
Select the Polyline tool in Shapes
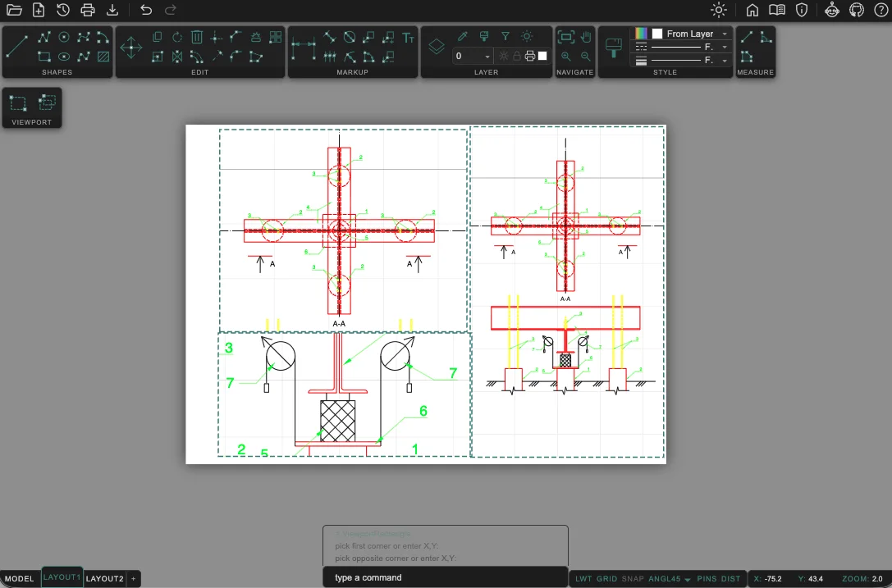point(44,38)
